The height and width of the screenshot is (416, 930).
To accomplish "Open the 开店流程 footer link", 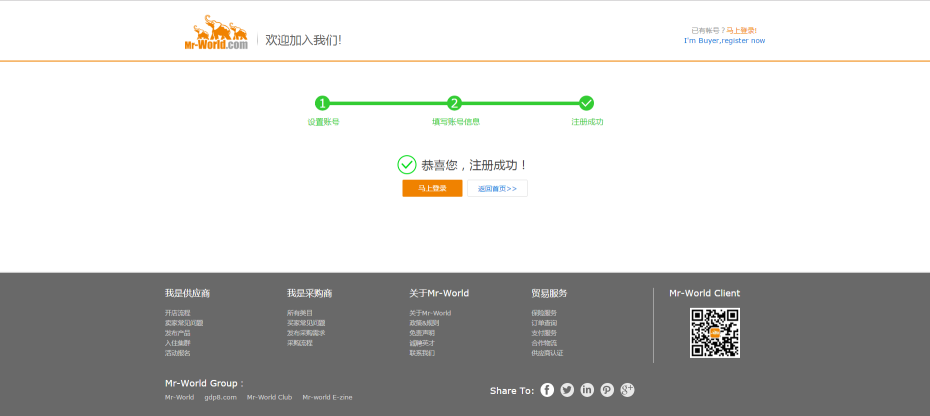I will pos(178,313).
